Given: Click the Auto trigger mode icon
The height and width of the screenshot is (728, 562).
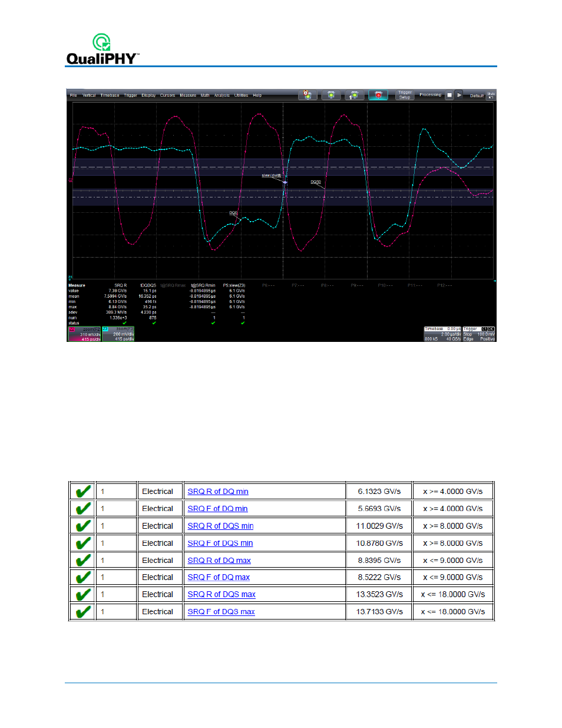Looking at the screenshot, I should tap(308, 94).
